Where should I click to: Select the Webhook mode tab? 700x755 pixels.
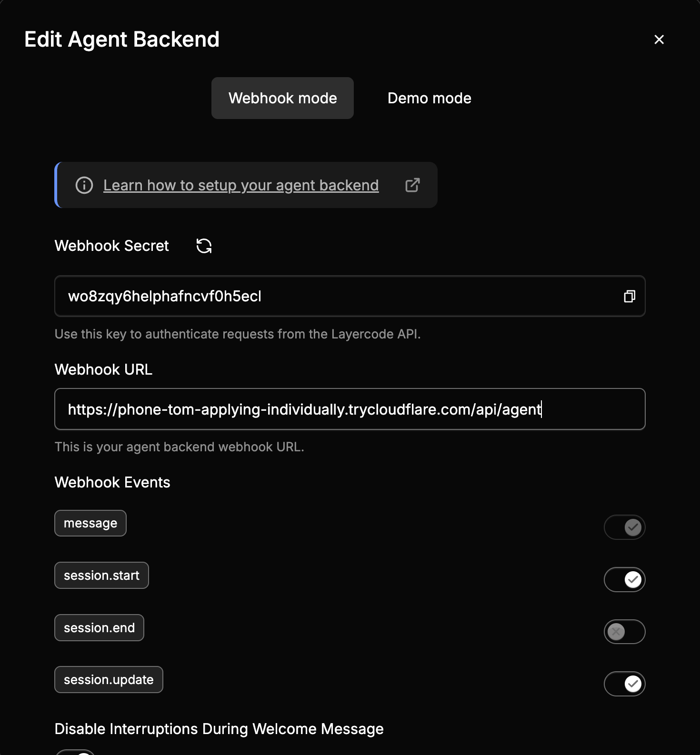pyautogui.click(x=282, y=98)
